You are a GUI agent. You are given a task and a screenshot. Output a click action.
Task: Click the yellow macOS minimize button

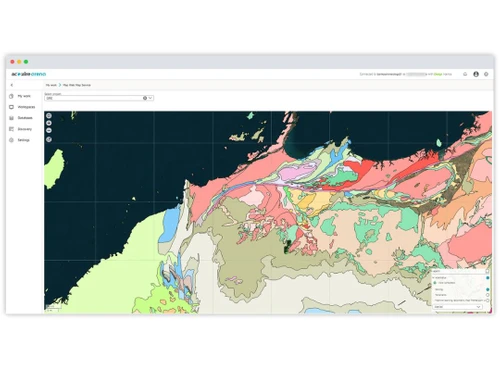coord(19,62)
